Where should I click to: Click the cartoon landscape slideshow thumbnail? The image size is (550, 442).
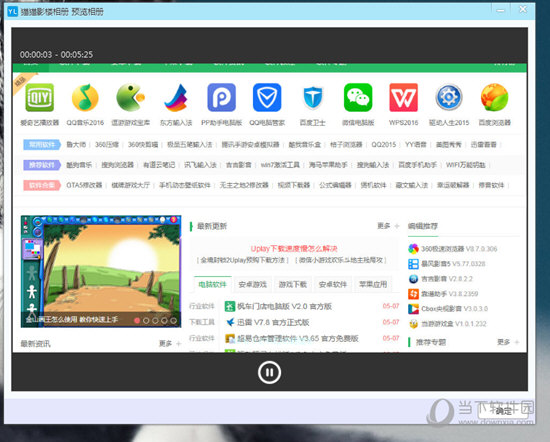point(101,271)
